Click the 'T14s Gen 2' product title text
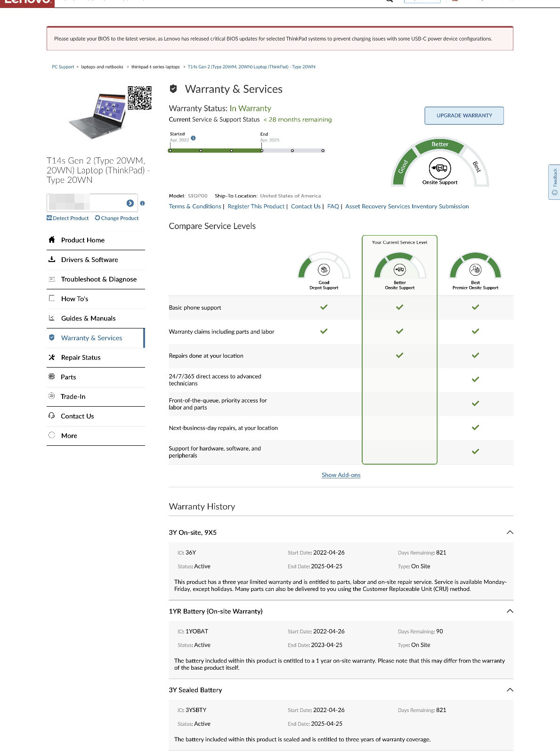This screenshot has height=754, width=560. coord(98,170)
